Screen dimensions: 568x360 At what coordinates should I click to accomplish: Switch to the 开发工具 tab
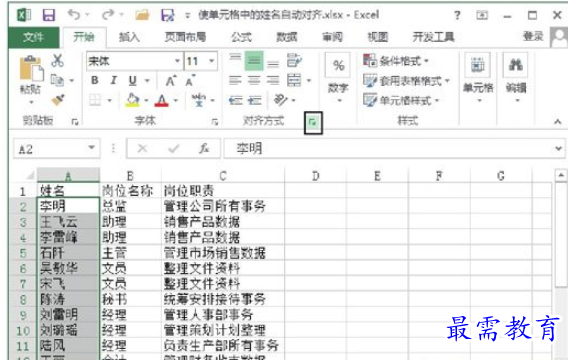[x=433, y=37]
